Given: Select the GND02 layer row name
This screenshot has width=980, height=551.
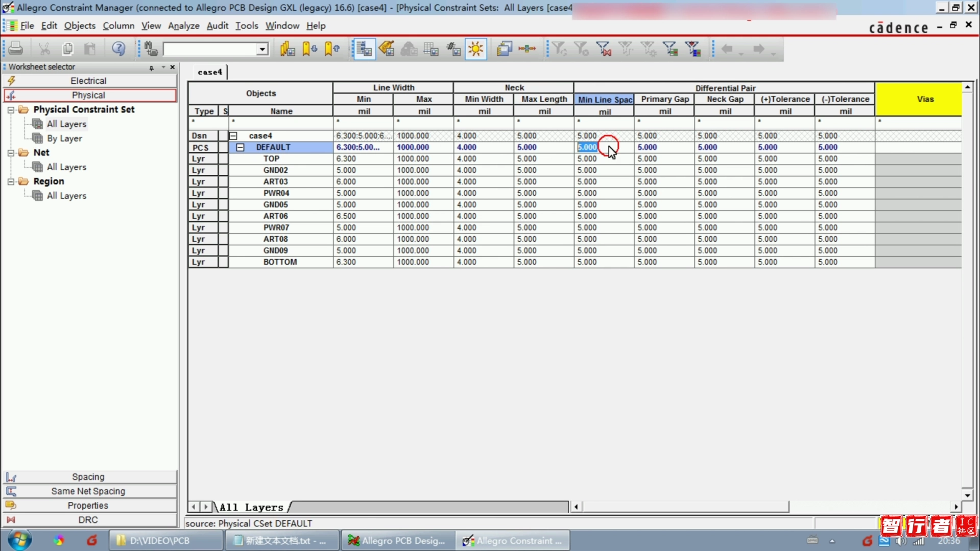Looking at the screenshot, I should pos(276,170).
